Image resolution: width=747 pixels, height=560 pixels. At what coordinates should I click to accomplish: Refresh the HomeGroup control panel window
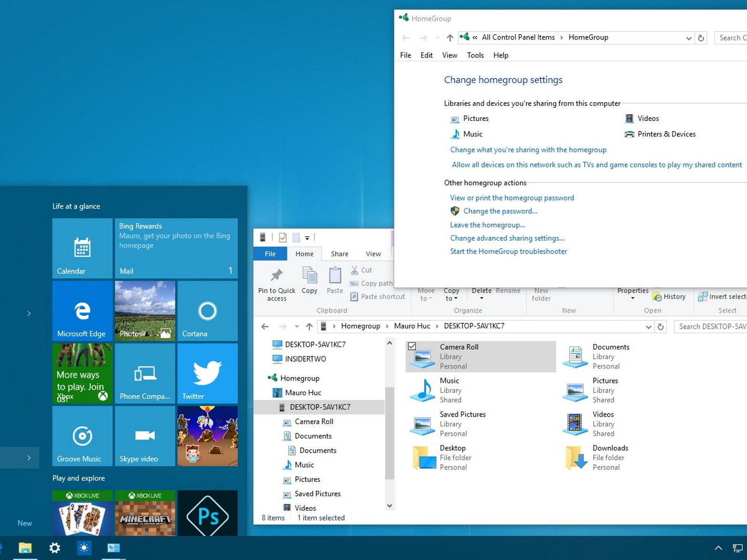coord(701,38)
